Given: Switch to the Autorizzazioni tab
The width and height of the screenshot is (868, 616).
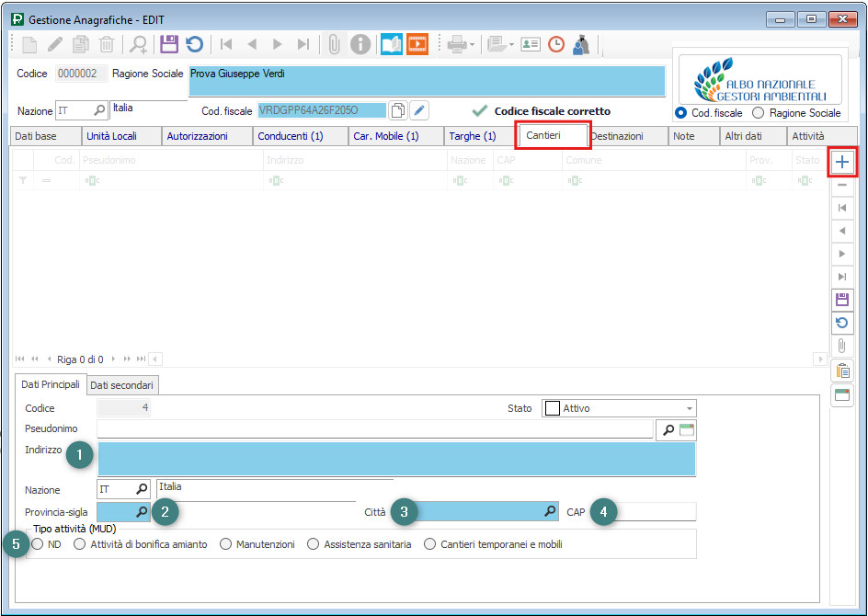Looking at the screenshot, I should point(197,136).
